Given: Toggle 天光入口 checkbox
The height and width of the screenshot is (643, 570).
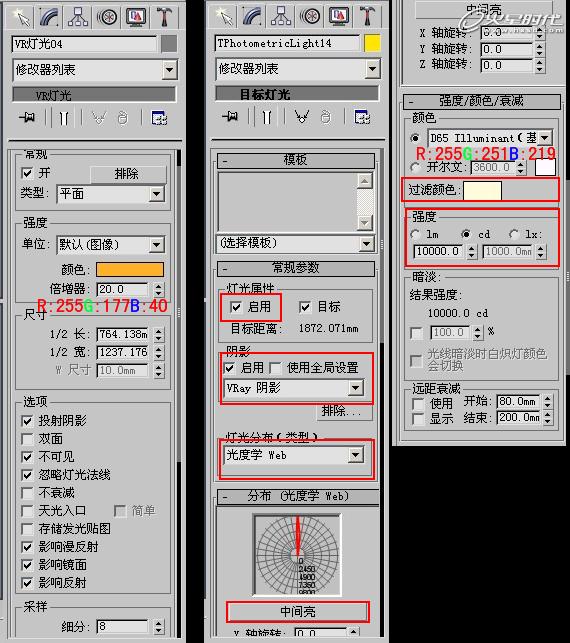Looking at the screenshot, I should pos(27,511).
